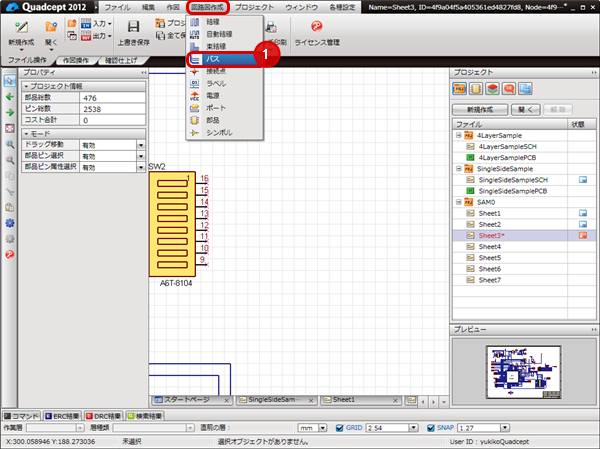Click the blue window icon in project panel
The height and width of the screenshot is (449, 600).
coord(525,89)
